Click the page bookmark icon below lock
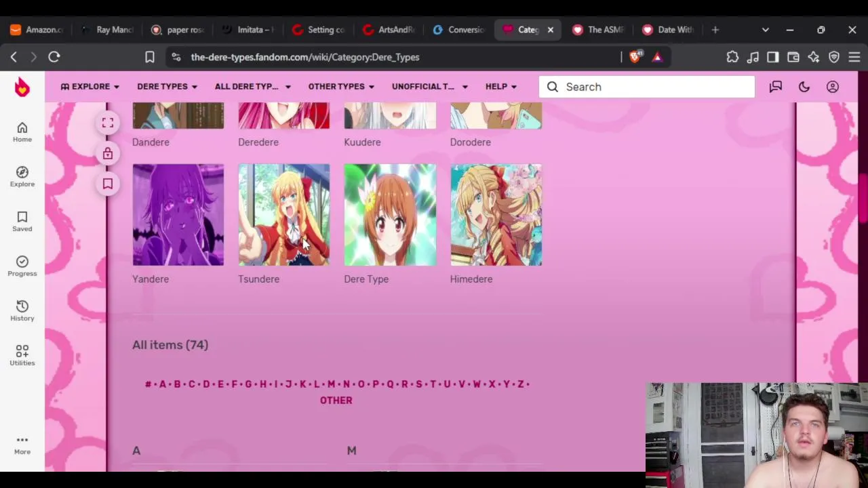Viewport: 868px width, 488px height. point(108,184)
